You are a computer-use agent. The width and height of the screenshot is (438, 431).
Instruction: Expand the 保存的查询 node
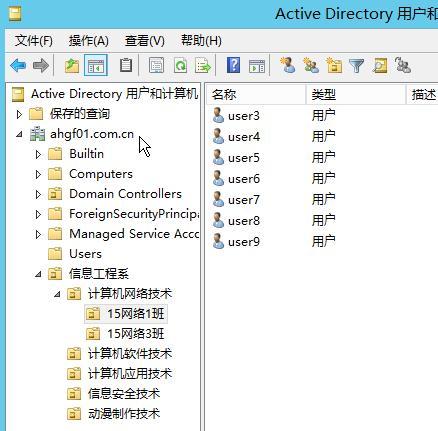[19, 114]
